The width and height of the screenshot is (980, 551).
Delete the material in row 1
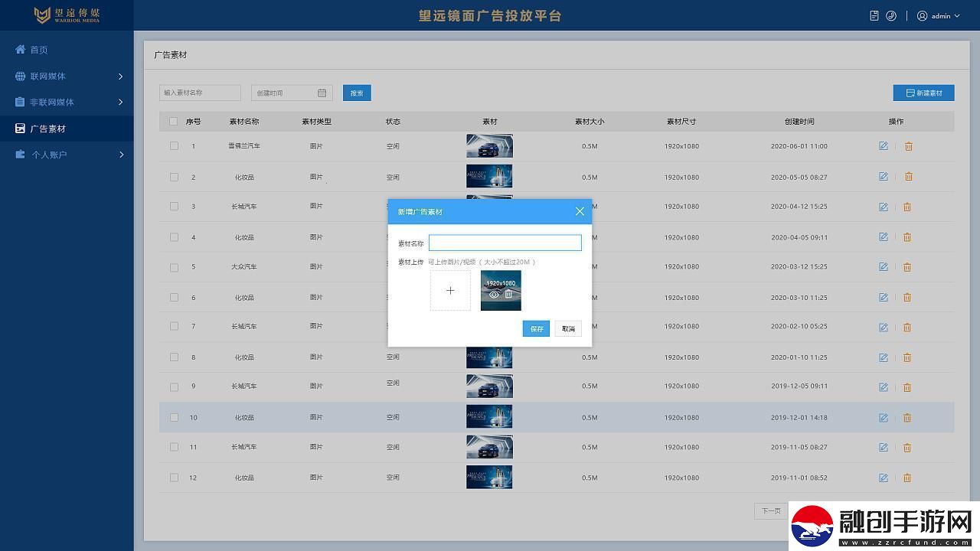coord(908,146)
